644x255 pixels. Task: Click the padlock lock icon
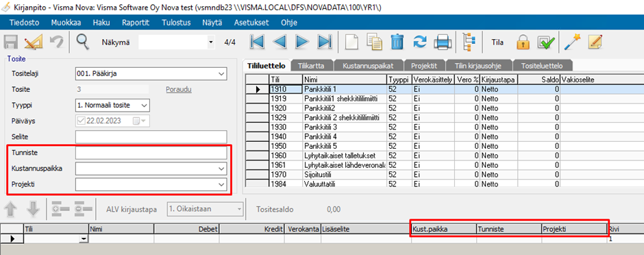523,42
